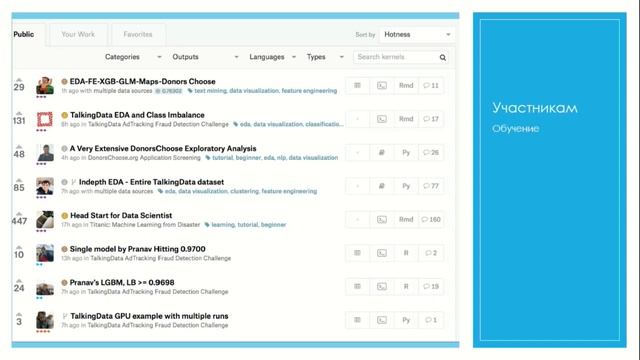The width and height of the screenshot is (640, 360).
Task: Click script icon in Single model by Pranav row
Action: coord(382,253)
